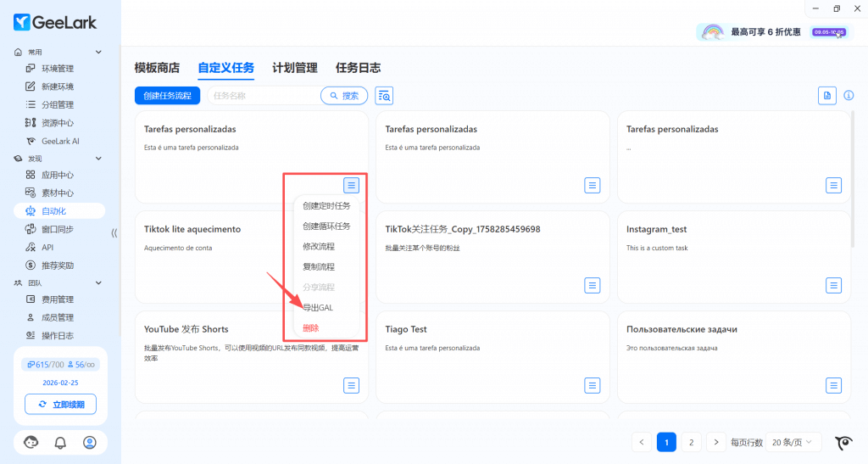Collapse the sidebar with double chevron
Viewport: 868px width, 464px height.
point(114,233)
